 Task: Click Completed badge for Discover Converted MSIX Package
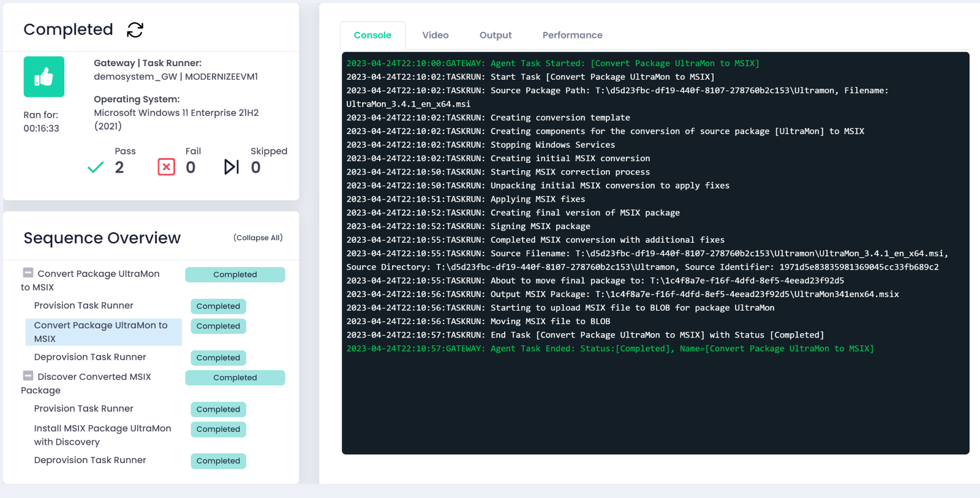tap(235, 378)
